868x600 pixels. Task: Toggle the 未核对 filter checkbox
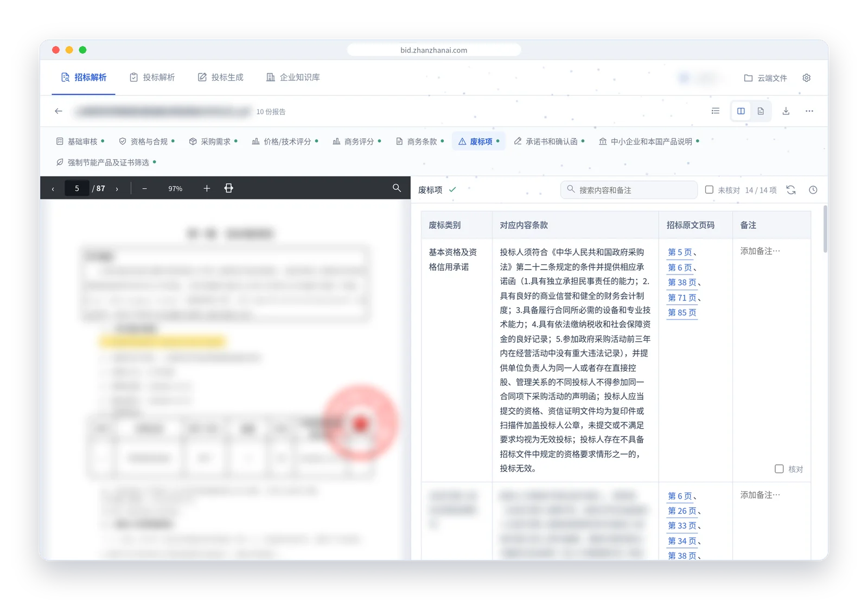tap(709, 190)
